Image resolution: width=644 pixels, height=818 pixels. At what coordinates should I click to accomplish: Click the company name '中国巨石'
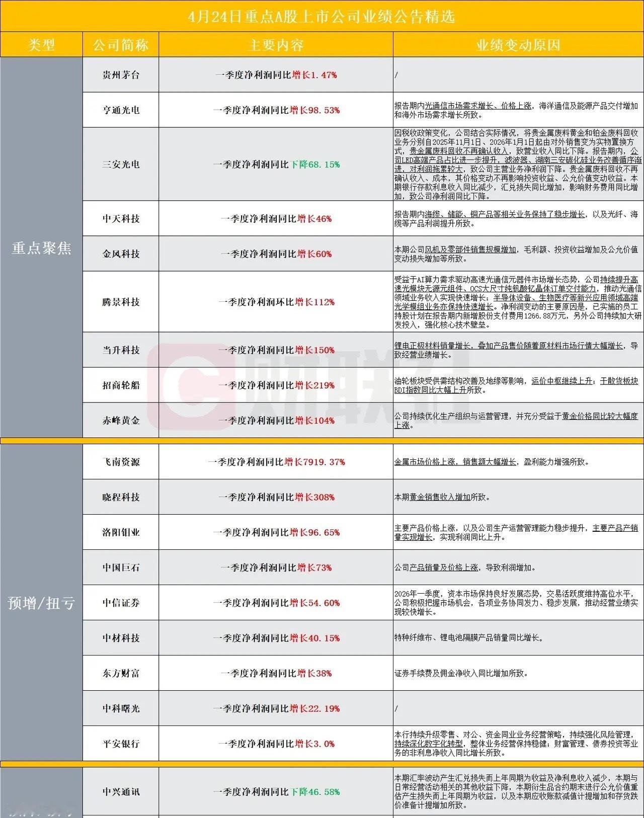pos(121,567)
